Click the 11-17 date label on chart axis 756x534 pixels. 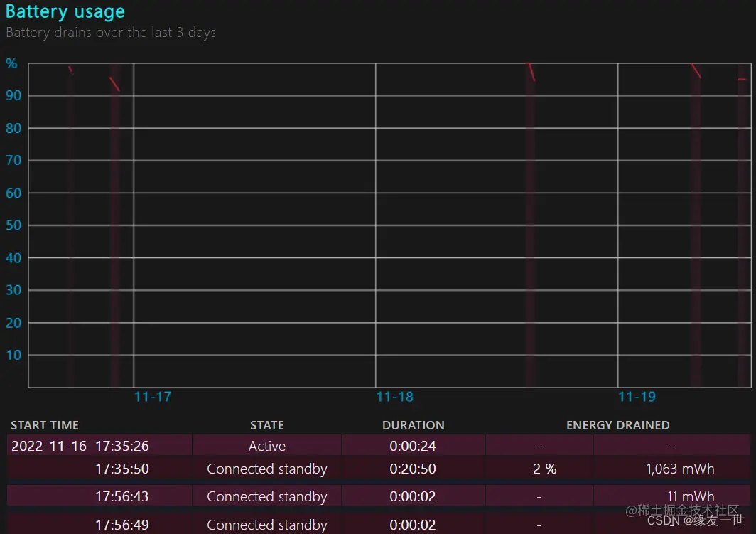153,397
